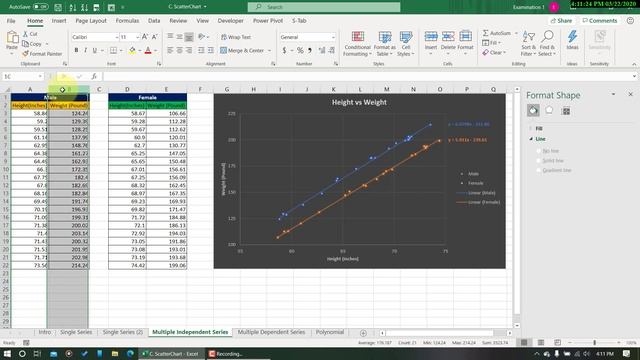This screenshot has width=640, height=360.
Task: Adjust the zoom slider in status bar
Action: point(594,342)
